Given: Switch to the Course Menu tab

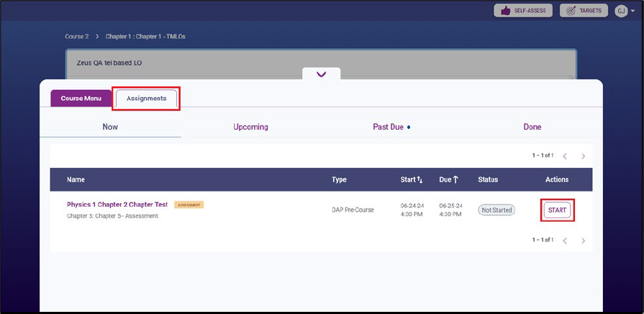Looking at the screenshot, I should 81,99.
